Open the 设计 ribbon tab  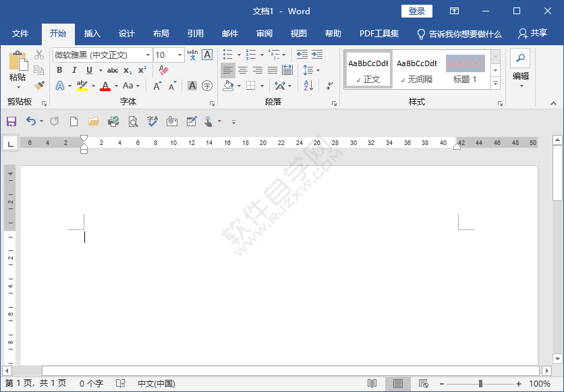[126, 33]
